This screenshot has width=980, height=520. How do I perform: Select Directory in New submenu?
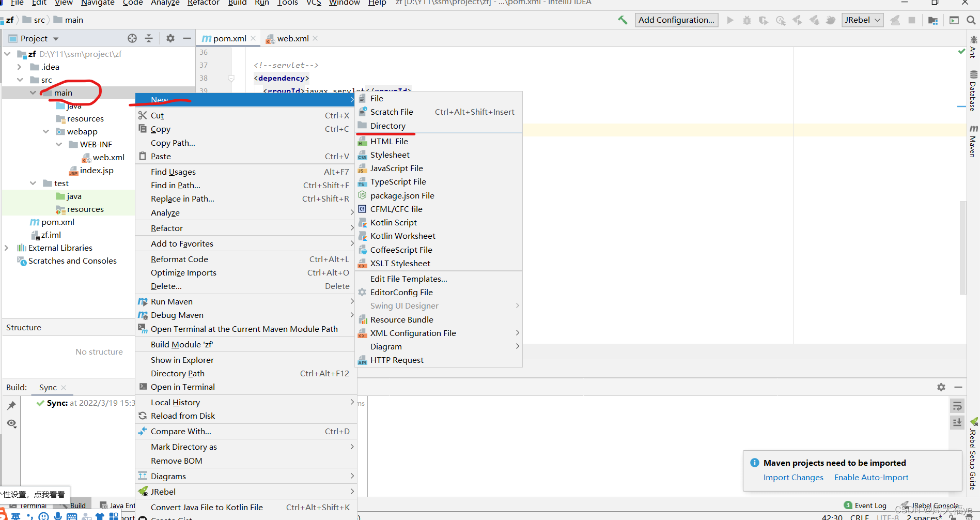[x=439, y=126]
